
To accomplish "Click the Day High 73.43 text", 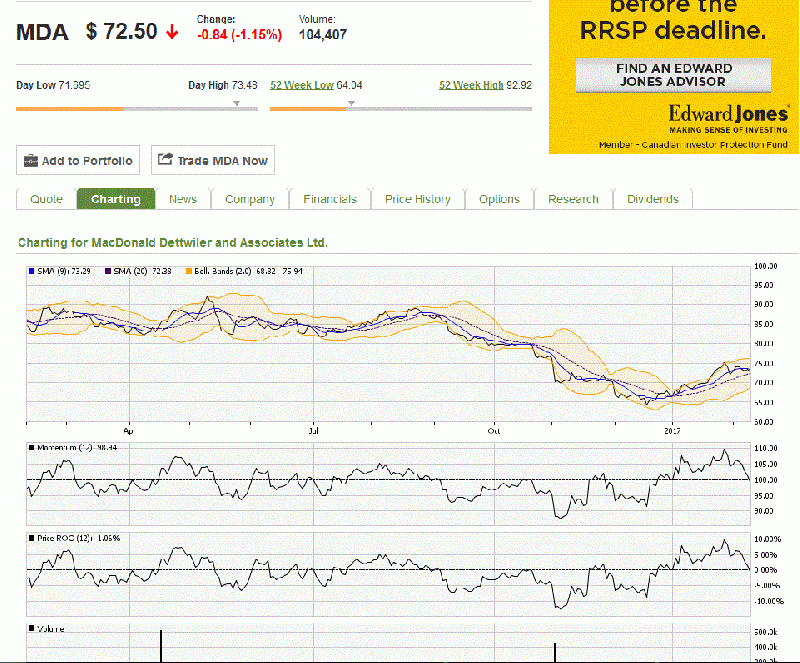I will pyautogui.click(x=223, y=85).
